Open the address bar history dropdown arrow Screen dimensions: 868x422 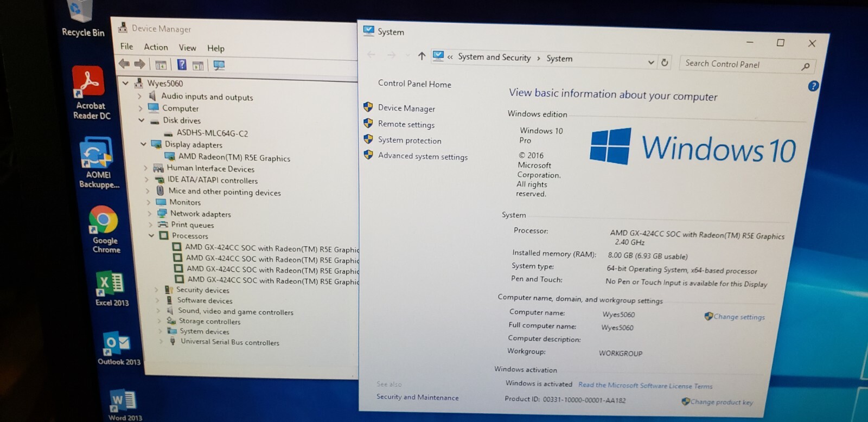point(651,62)
